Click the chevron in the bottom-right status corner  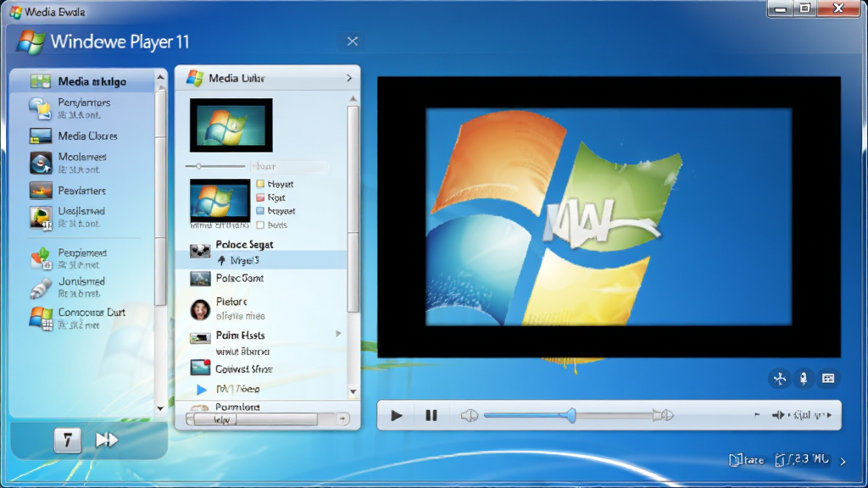[843, 461]
